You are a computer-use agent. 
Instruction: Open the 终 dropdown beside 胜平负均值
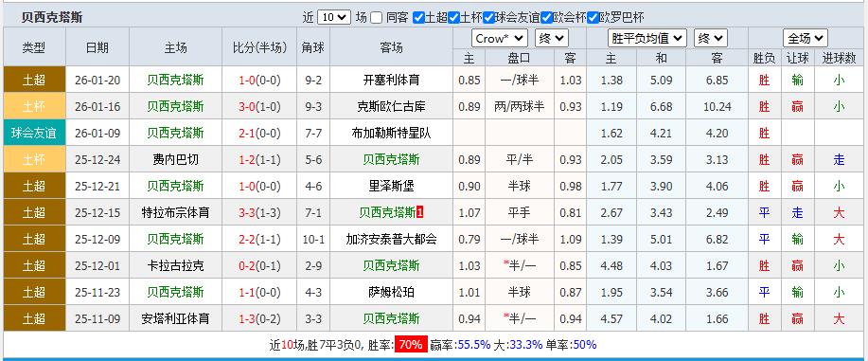(x=711, y=38)
